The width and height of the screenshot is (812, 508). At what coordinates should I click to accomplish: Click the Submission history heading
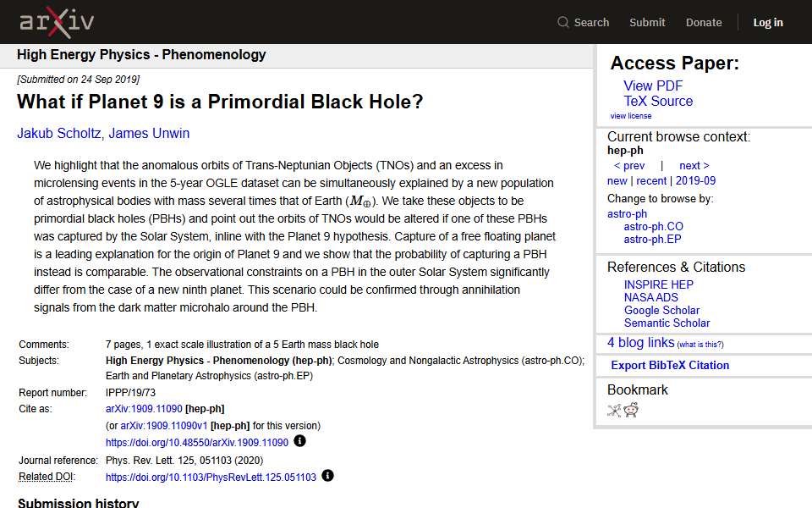click(x=78, y=503)
